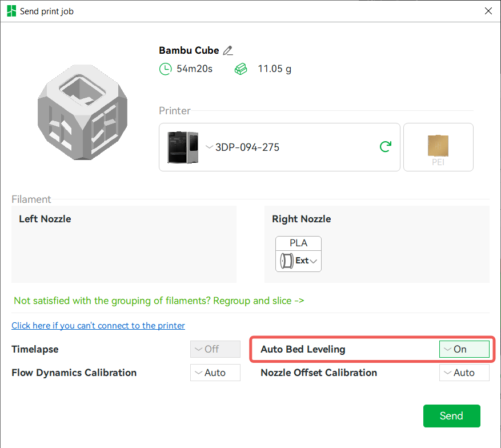Select the Left Nozzle section
The width and height of the screenshot is (501, 448).
pyautogui.click(x=123, y=244)
